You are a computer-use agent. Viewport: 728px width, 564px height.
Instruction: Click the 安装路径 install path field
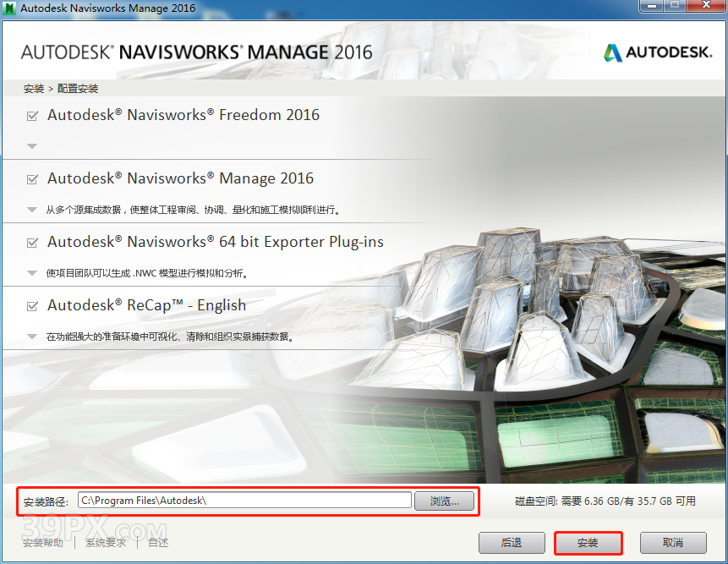pos(244,501)
